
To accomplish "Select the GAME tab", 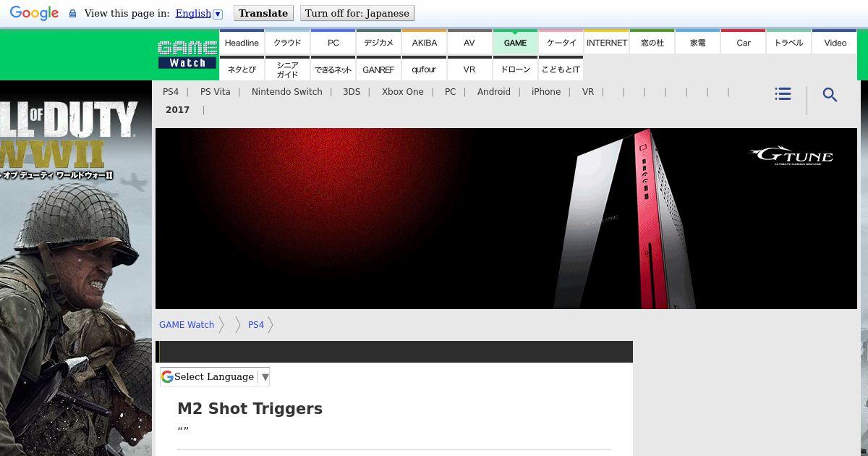I will tap(515, 42).
